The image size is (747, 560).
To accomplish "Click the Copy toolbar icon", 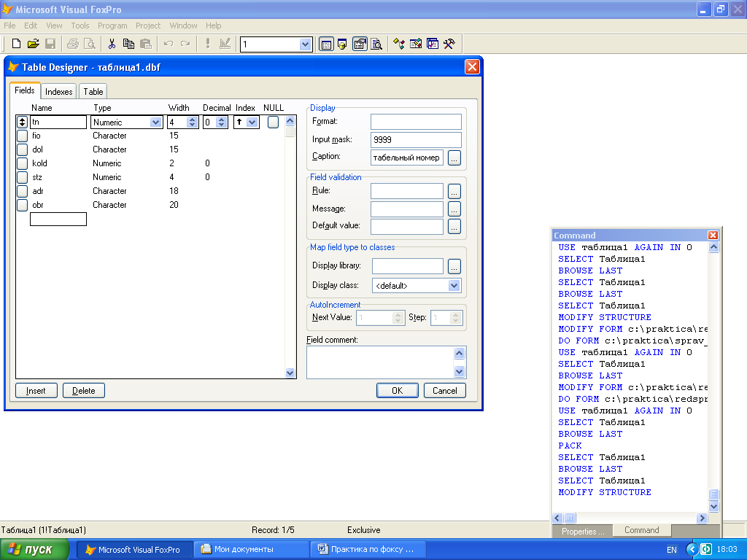I will (128, 44).
